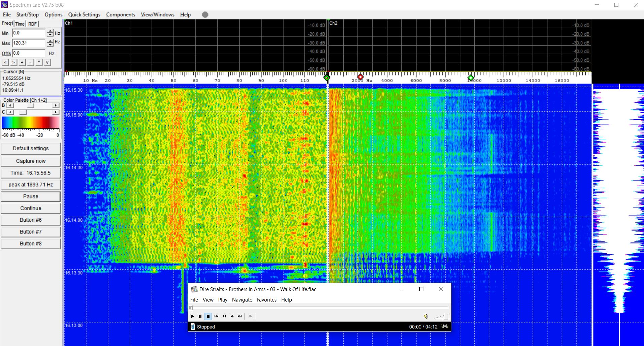Switch to the Time tab
The image size is (644, 346).
tap(20, 24)
